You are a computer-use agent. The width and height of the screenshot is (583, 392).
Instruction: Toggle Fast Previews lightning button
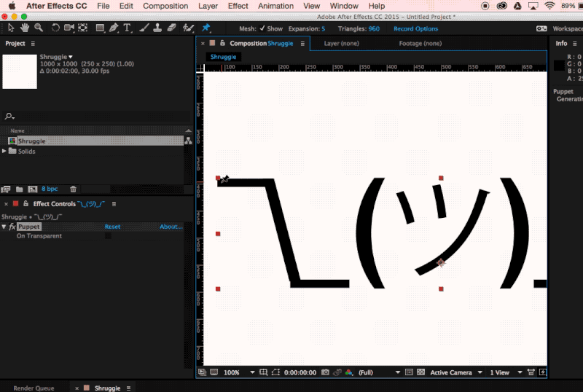[x=543, y=372]
